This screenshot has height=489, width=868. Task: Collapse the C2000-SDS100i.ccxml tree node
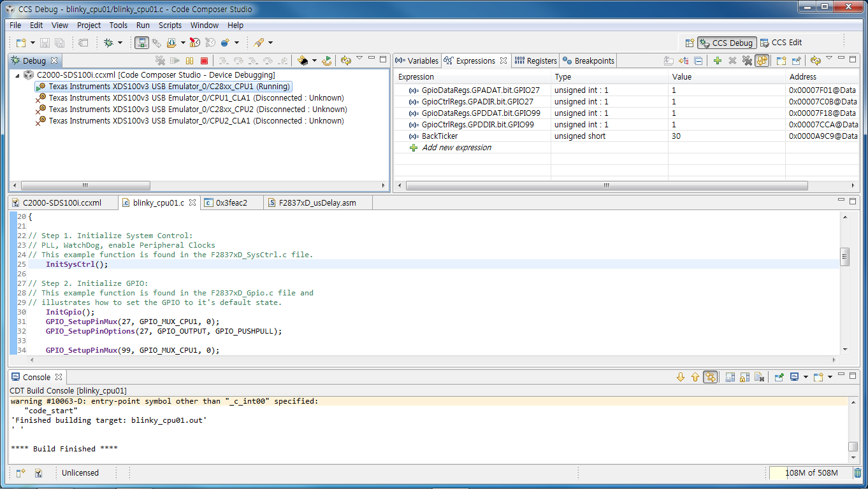tap(17, 75)
